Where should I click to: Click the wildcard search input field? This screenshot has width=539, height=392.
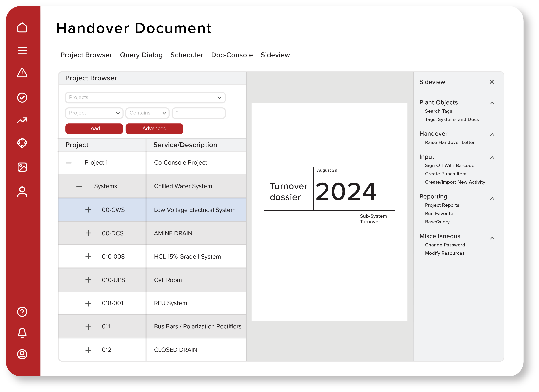(199, 113)
